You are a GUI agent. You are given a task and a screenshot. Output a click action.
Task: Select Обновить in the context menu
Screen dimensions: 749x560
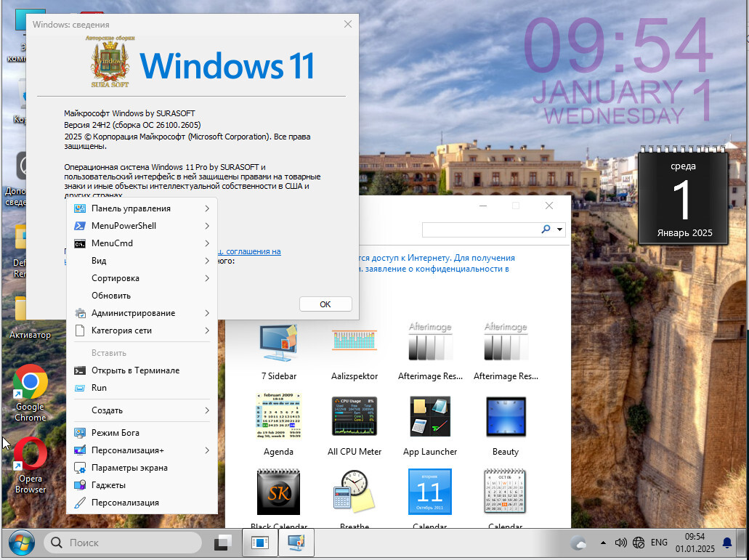[x=142, y=296]
